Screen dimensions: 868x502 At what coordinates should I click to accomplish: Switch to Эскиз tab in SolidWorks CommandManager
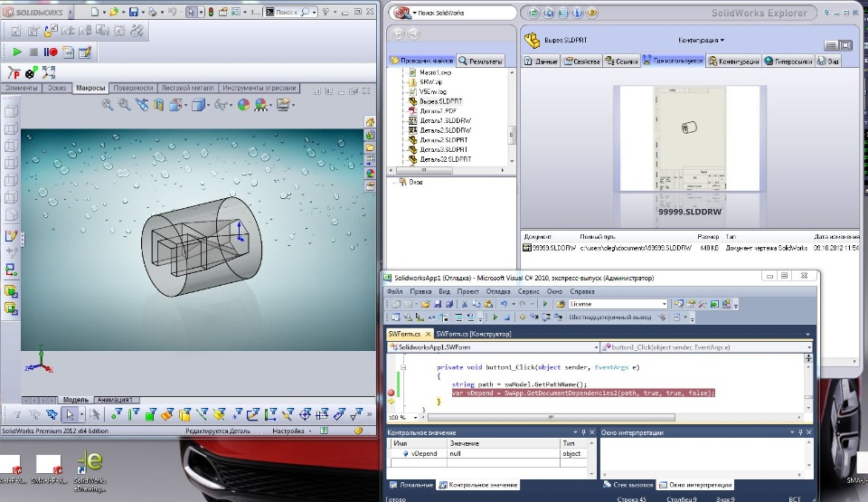tap(56, 88)
